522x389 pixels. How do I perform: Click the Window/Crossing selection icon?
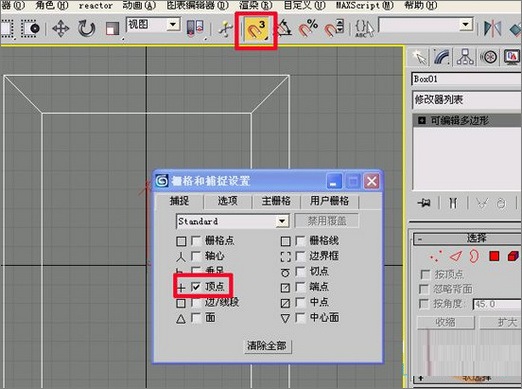(x=30, y=28)
